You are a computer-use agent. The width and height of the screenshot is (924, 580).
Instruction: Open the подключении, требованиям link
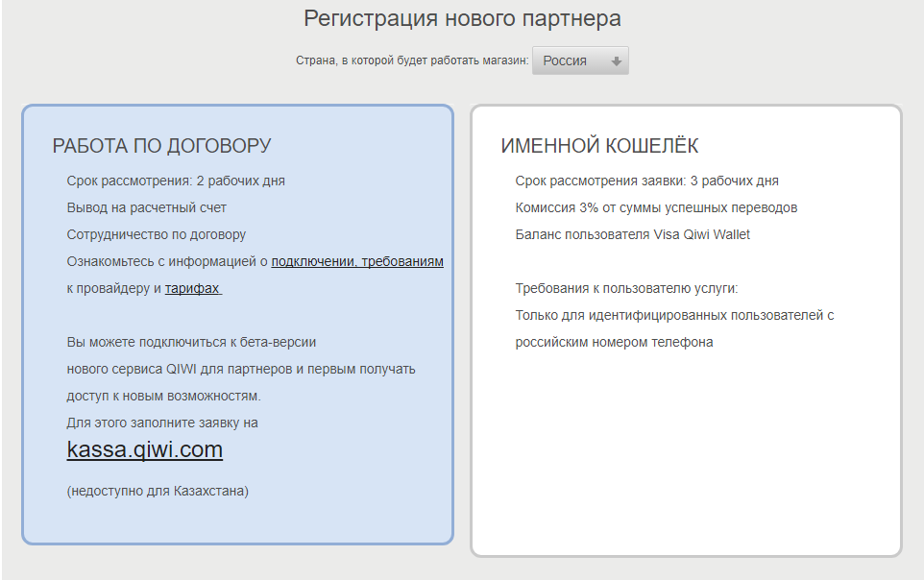357,261
